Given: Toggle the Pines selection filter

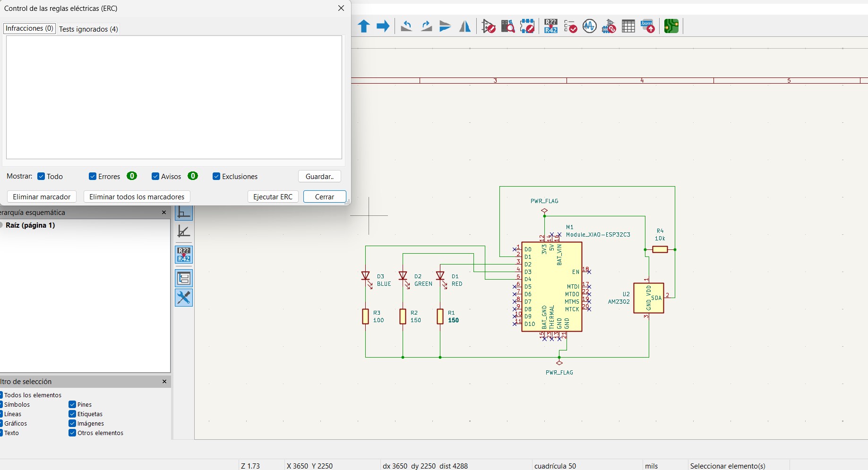Looking at the screenshot, I should coord(72,404).
